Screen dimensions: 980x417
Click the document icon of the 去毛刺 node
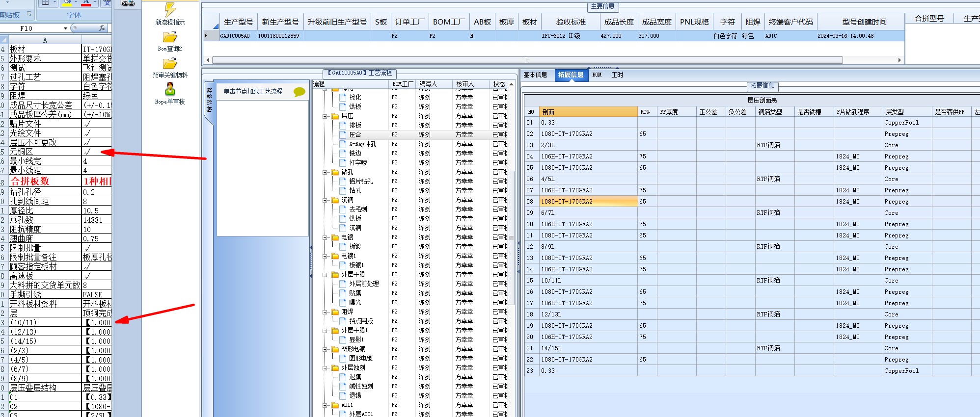click(x=343, y=209)
